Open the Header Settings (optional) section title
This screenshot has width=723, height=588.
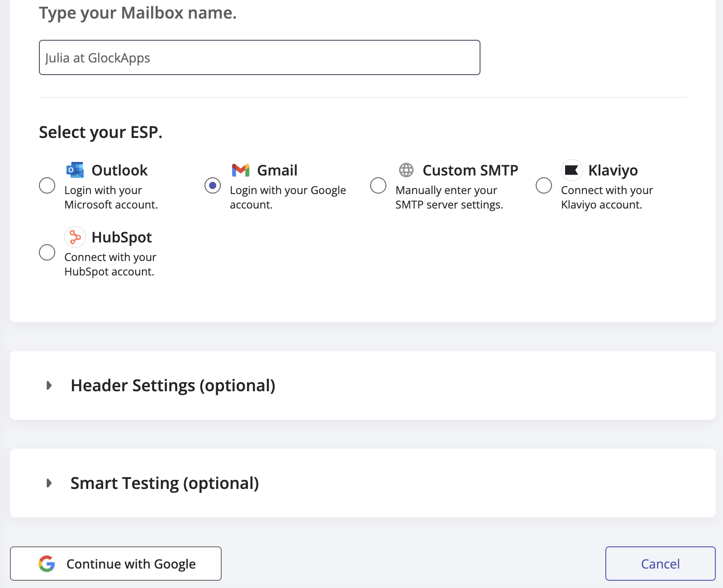click(173, 386)
